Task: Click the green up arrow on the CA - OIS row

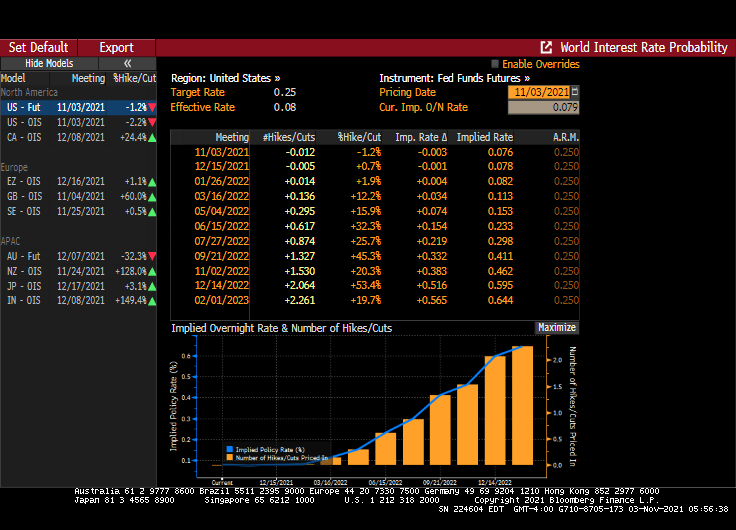Action: (x=152, y=137)
